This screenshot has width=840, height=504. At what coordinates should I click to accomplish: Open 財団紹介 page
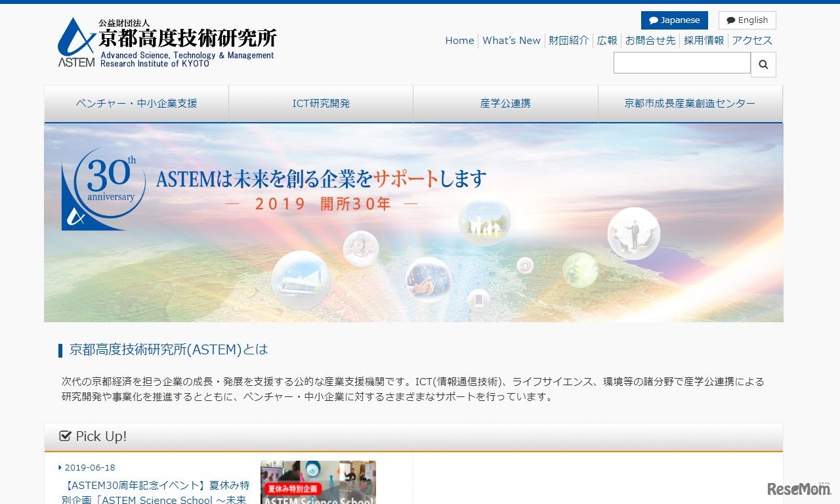[569, 41]
